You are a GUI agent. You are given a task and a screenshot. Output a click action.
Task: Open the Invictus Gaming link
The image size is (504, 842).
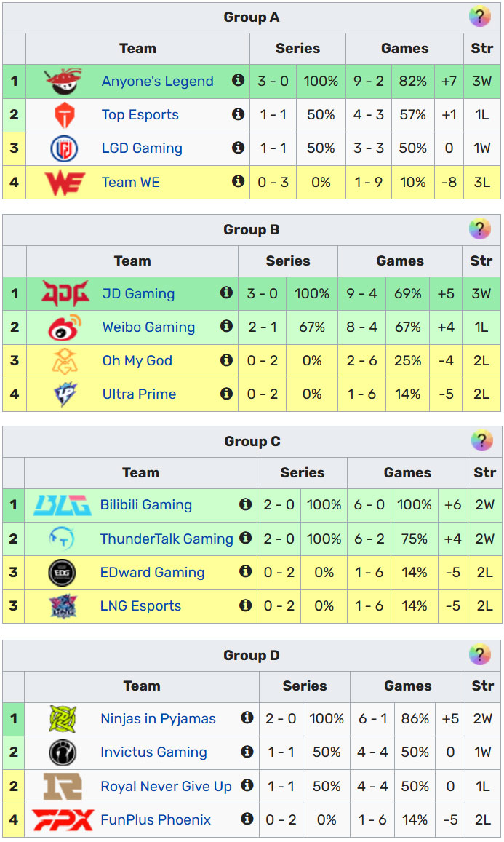[153, 752]
